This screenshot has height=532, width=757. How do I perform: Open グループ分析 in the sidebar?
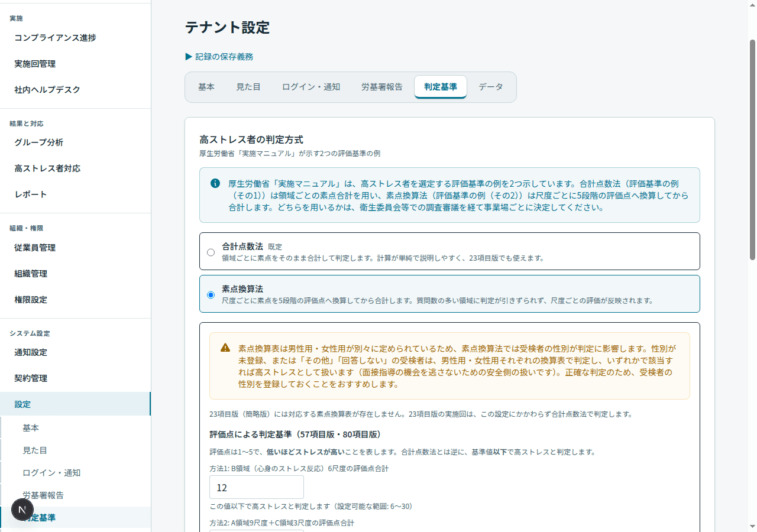click(x=75, y=142)
